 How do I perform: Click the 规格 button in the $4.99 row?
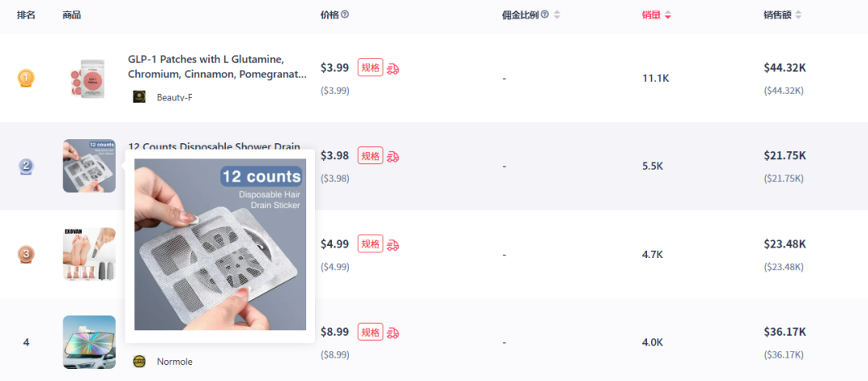[x=371, y=244]
